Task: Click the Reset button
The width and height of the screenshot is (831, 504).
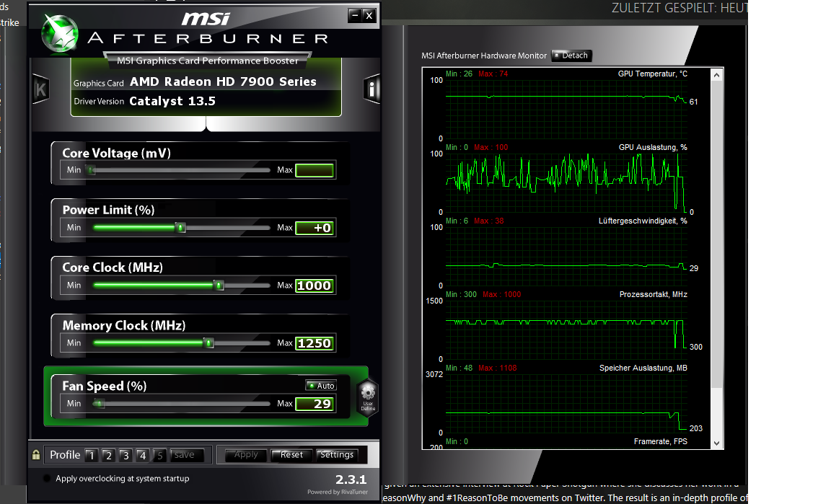Action: [x=291, y=455]
